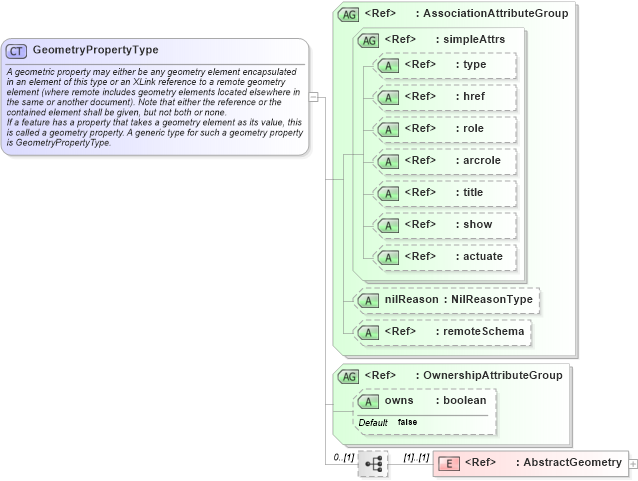Screen dimensions: 638x481
Task: Click the [1]..[1] cardinality label
Action: click(416, 457)
